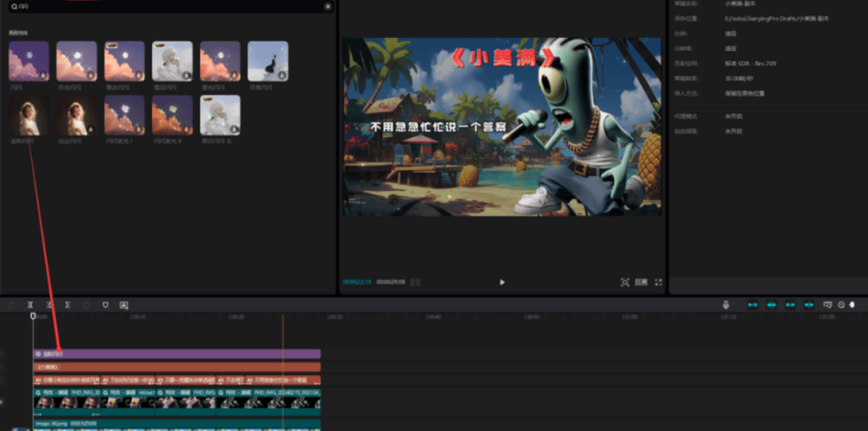The width and height of the screenshot is (868, 431).
Task: Click the aspect ratio button under preview
Action: 641,282
